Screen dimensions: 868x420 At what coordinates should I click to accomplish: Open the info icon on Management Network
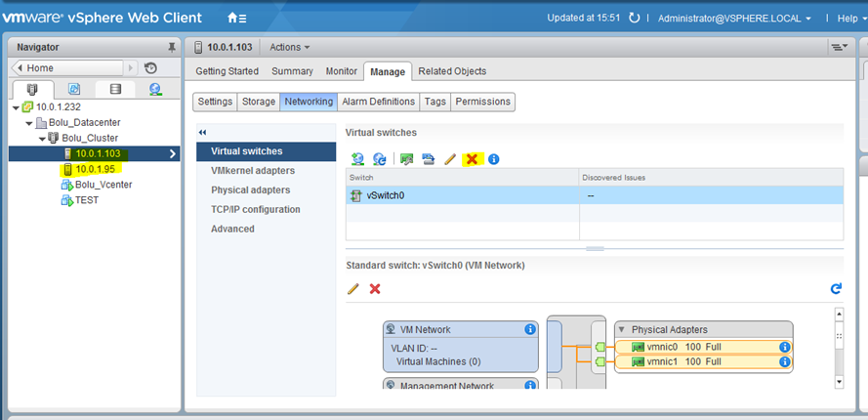click(530, 385)
